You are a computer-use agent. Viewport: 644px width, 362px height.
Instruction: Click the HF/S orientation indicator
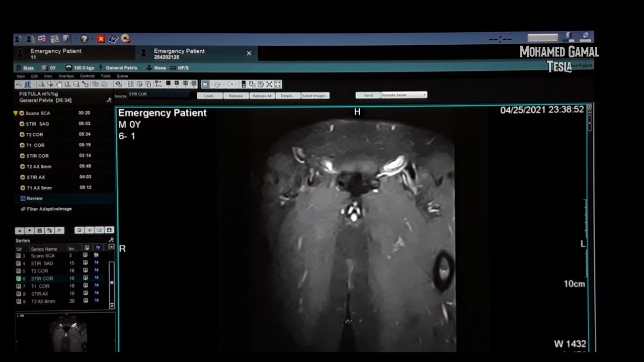click(x=179, y=68)
